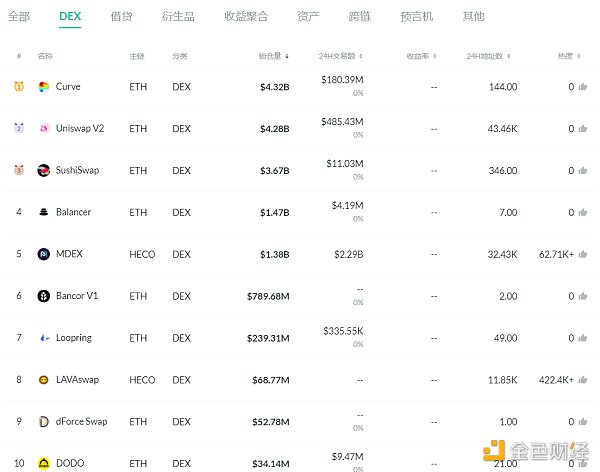Viewport: 600px width, 472px height.
Task: Open the Curve project link
Action: click(x=68, y=87)
